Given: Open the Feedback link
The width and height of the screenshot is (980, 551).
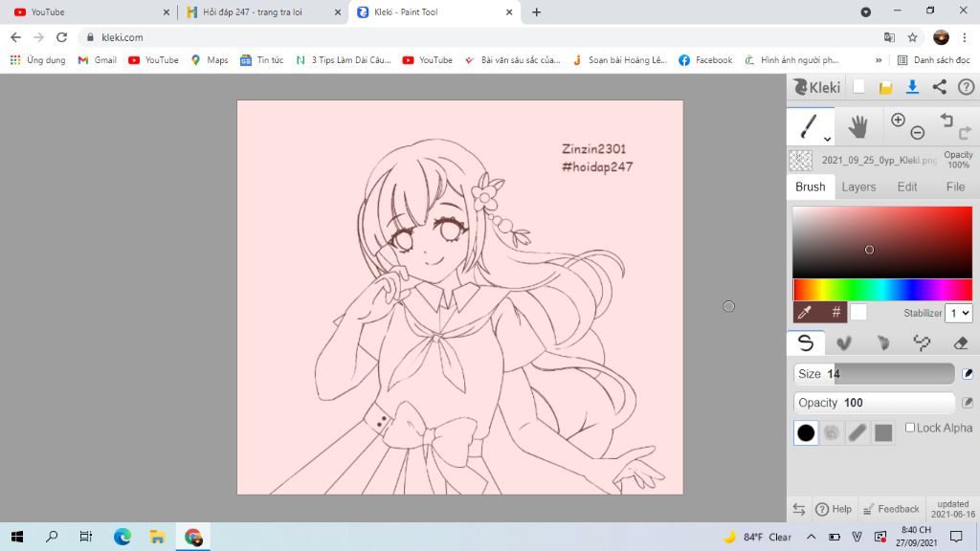Looking at the screenshot, I should click(891, 509).
